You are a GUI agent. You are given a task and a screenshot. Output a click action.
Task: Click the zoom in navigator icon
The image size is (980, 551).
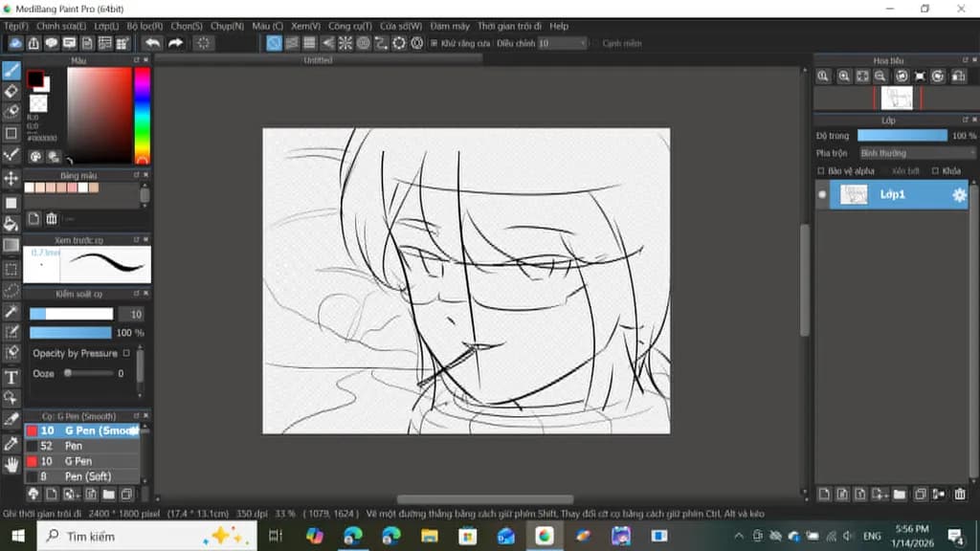tap(844, 77)
